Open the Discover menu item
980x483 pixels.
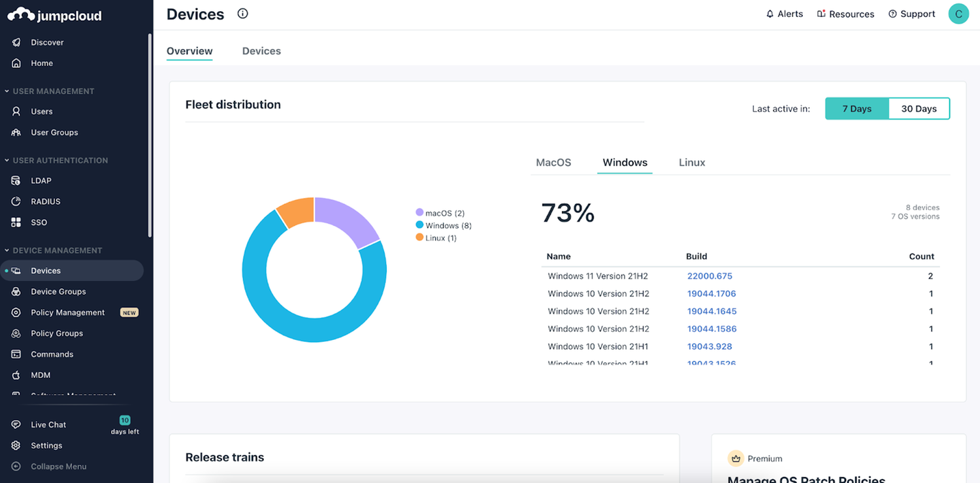(x=47, y=42)
